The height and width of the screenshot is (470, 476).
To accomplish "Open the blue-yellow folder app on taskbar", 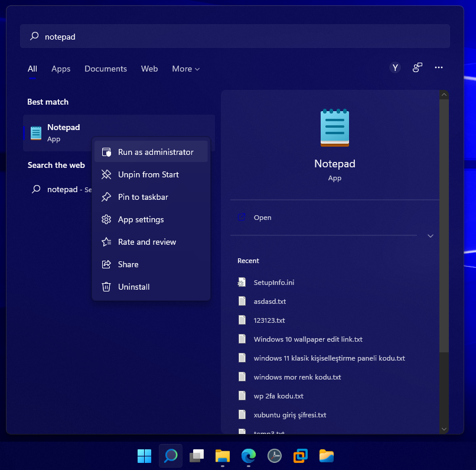I will (327, 456).
